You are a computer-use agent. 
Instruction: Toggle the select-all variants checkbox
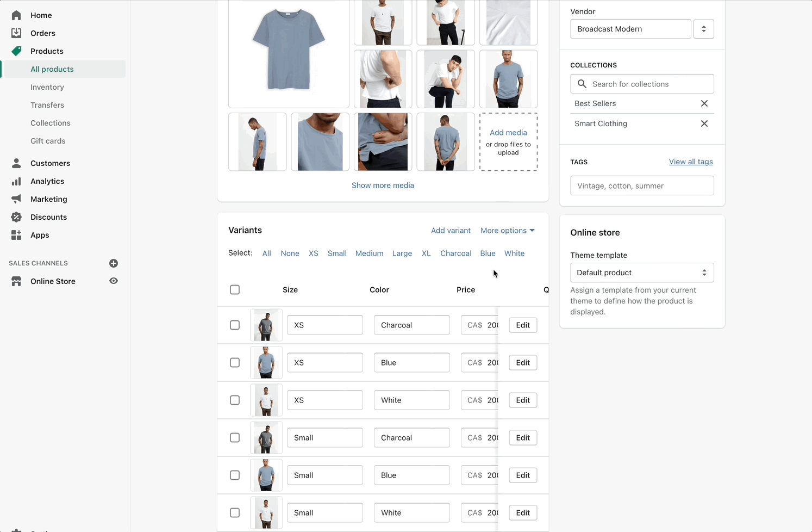[235, 290]
